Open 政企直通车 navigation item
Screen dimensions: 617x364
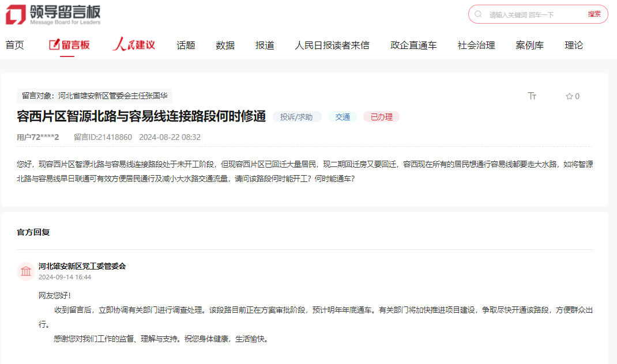(x=413, y=45)
